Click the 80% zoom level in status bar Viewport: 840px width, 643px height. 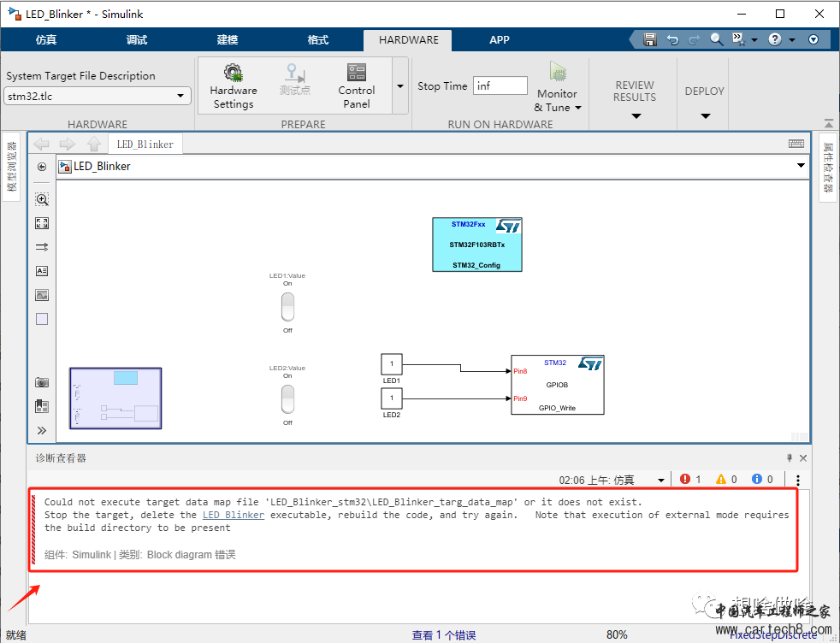617,635
